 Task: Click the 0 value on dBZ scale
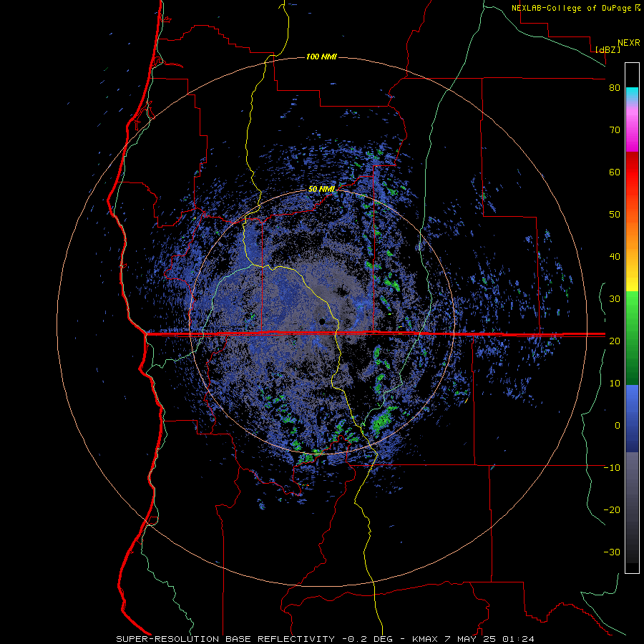tap(618, 426)
